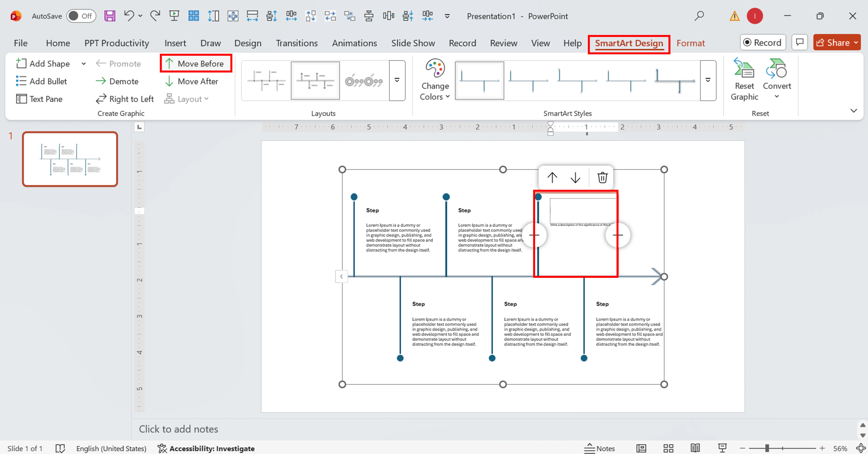Expand text pane arrow on SmartArt left edge
868x454 pixels.
(x=341, y=277)
